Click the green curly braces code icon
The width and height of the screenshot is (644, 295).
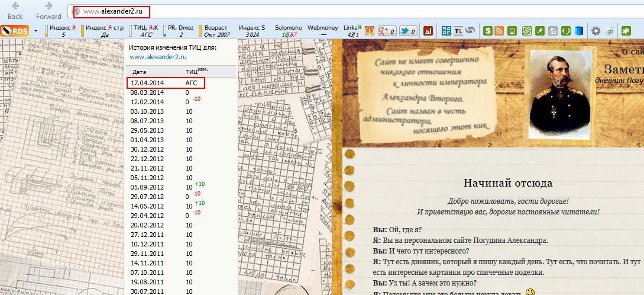[566, 31]
